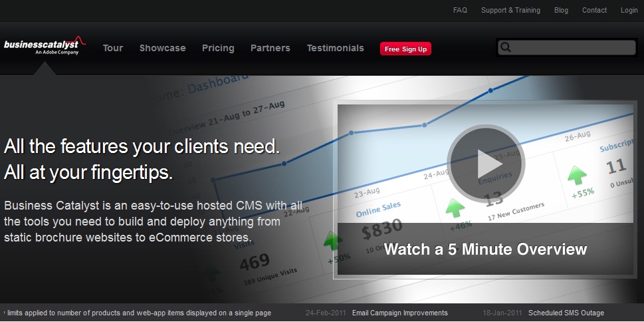The width and height of the screenshot is (644, 322).
Task: Click the All at your fingertips heading
Action: (x=88, y=173)
